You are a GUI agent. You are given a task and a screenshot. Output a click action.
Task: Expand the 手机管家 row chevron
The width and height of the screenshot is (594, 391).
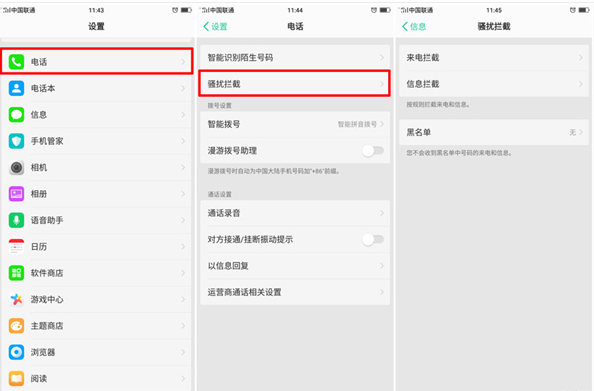point(183,141)
